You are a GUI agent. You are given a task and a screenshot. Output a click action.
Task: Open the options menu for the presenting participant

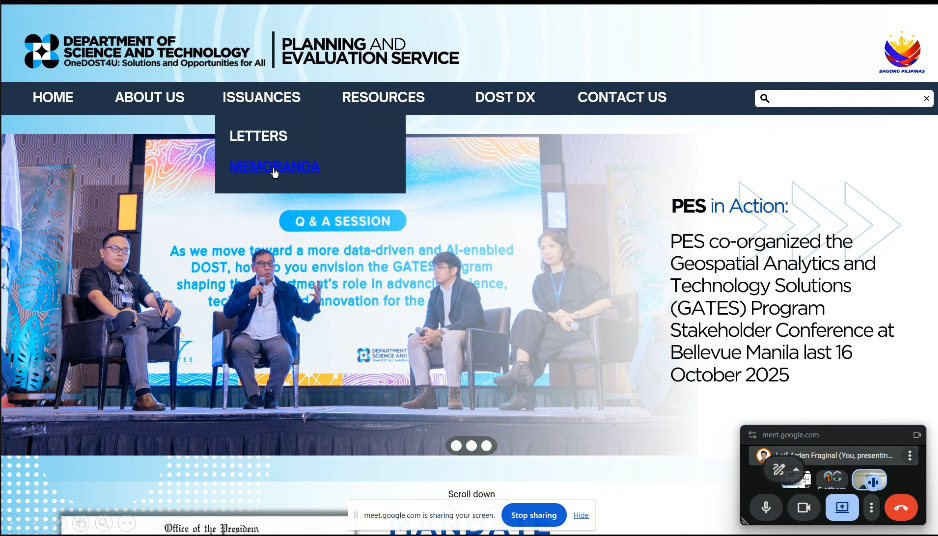[909, 455]
